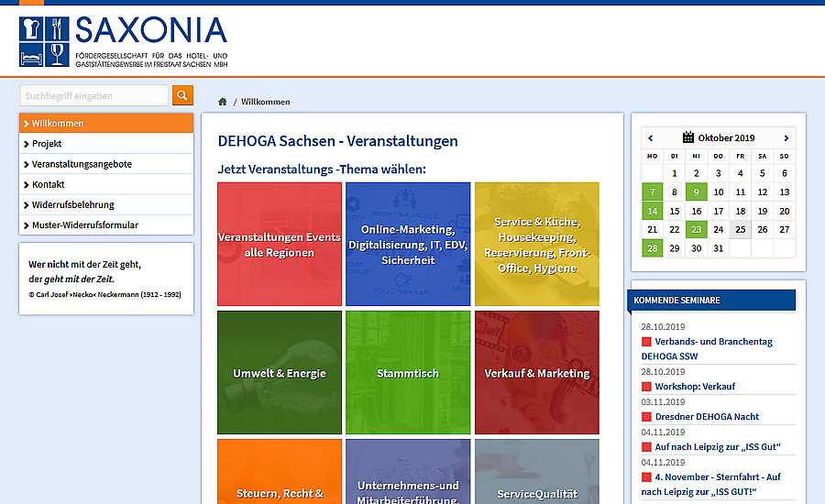Click chevron next to Widerrufsbelehrung
The width and height of the screenshot is (825, 504).
pyautogui.click(x=26, y=205)
